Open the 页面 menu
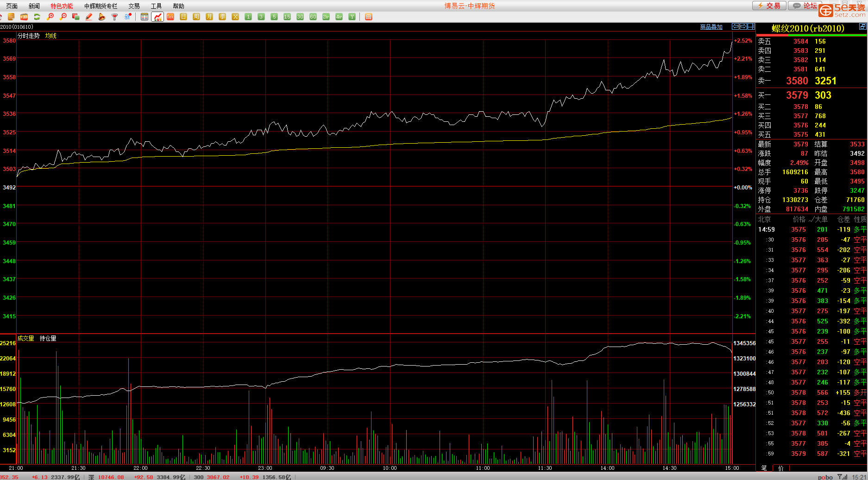The width and height of the screenshot is (868, 480). pos(12,6)
